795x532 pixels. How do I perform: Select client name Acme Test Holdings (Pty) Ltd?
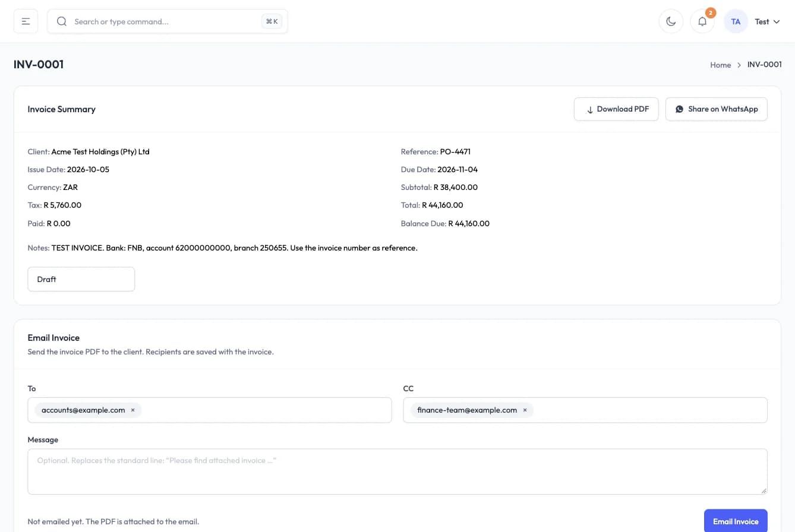tap(100, 152)
